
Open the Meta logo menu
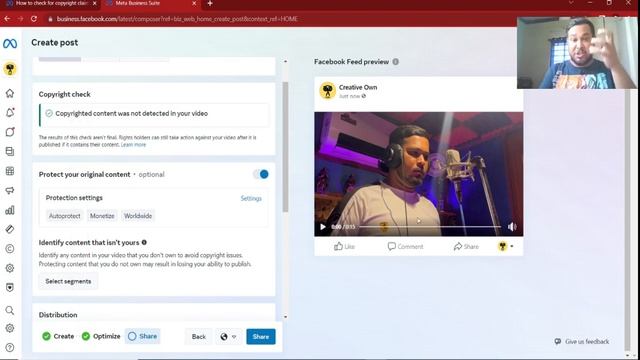[x=10, y=43]
